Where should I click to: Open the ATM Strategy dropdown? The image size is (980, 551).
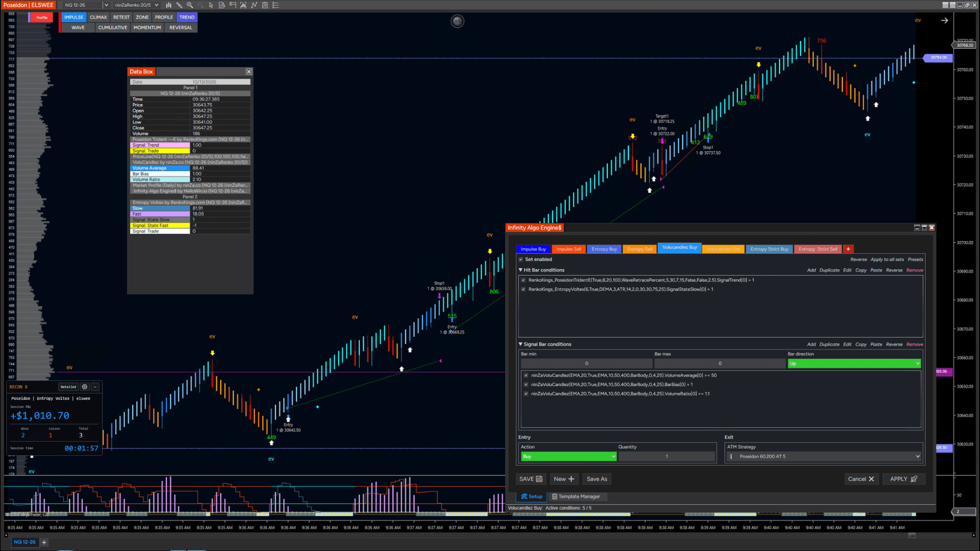[824, 457]
